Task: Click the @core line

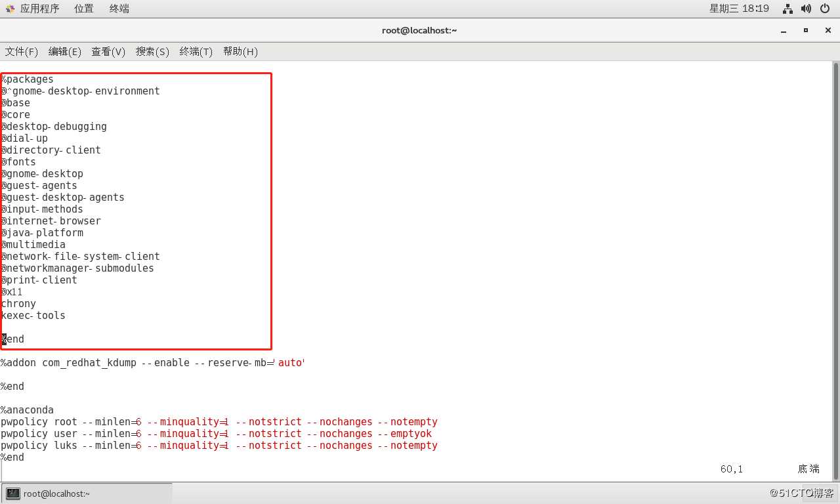Action: pos(16,115)
